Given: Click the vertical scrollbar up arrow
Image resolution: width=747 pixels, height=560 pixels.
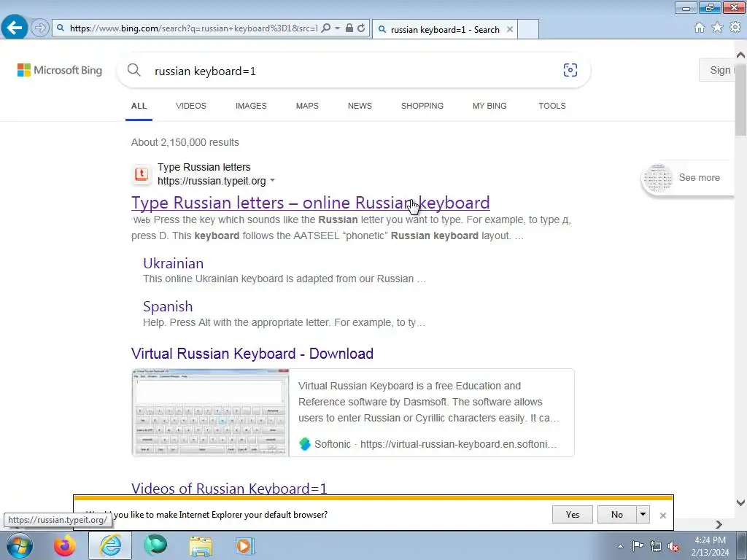Looking at the screenshot, I should pos(740,55).
